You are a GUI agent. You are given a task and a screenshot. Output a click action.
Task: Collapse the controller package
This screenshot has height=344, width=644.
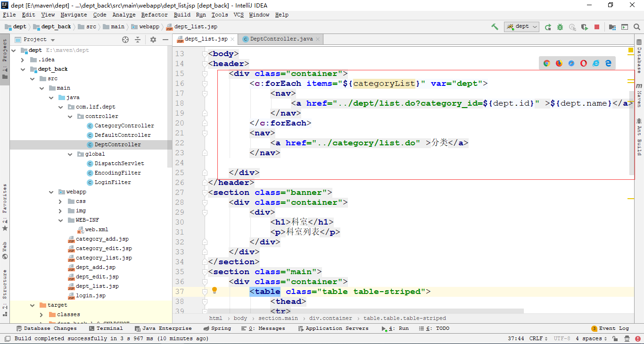coord(70,116)
